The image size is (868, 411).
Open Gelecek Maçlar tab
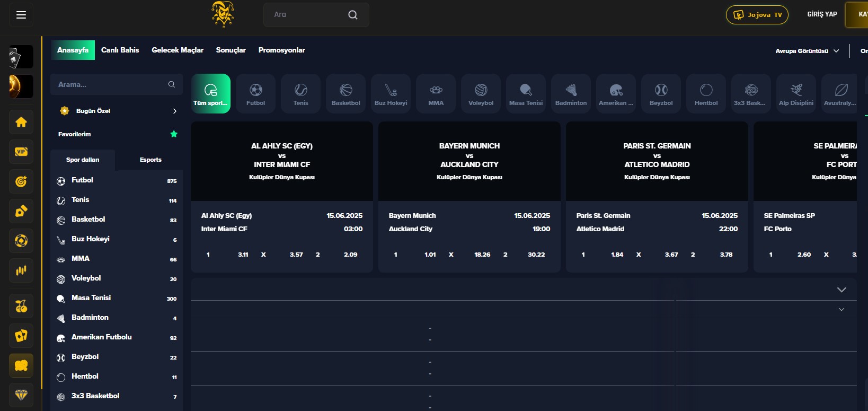click(178, 50)
